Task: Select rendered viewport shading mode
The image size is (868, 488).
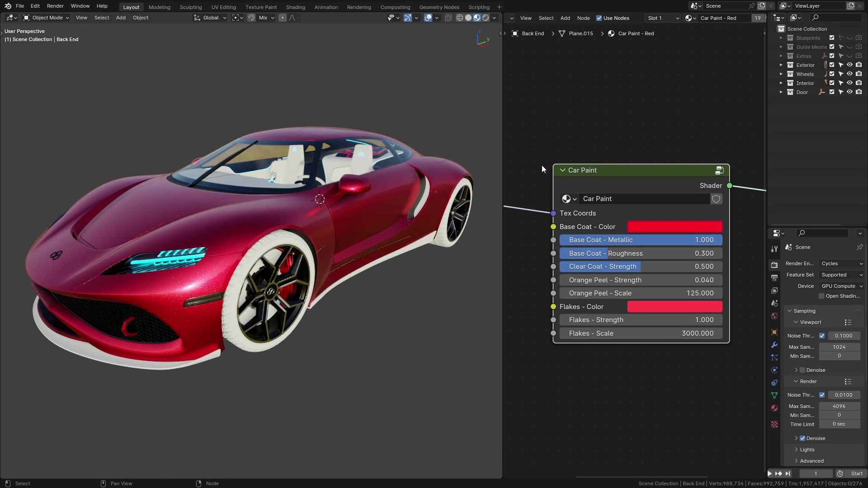Action: tap(486, 18)
